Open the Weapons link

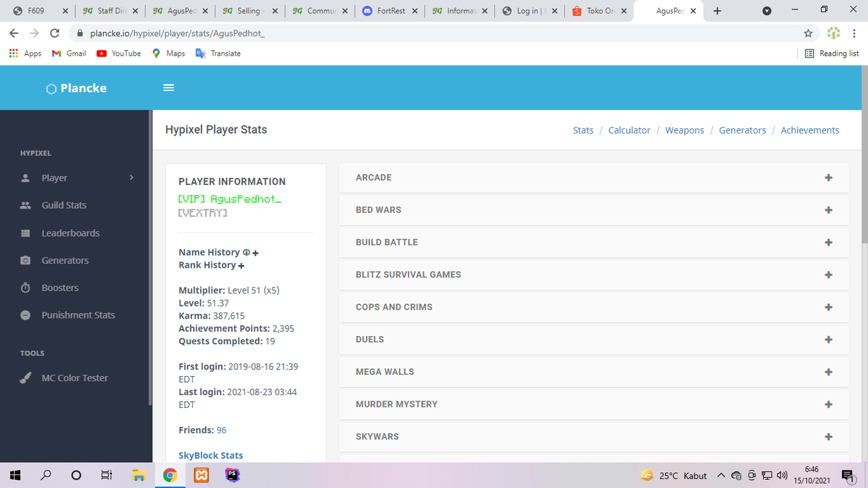pos(685,130)
